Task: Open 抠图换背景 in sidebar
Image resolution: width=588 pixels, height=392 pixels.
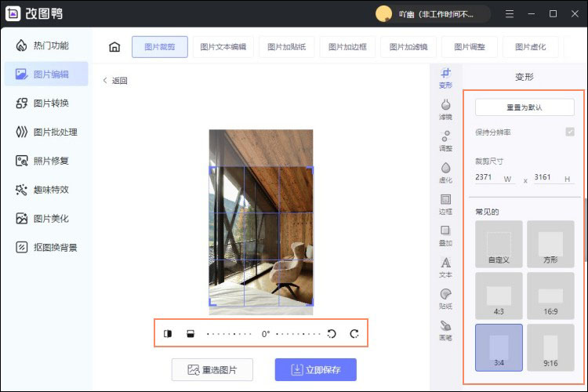Action: pos(46,247)
